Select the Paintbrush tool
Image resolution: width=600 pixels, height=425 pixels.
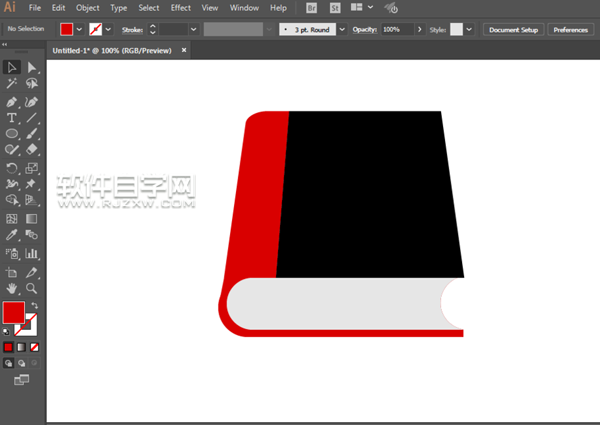coord(32,134)
